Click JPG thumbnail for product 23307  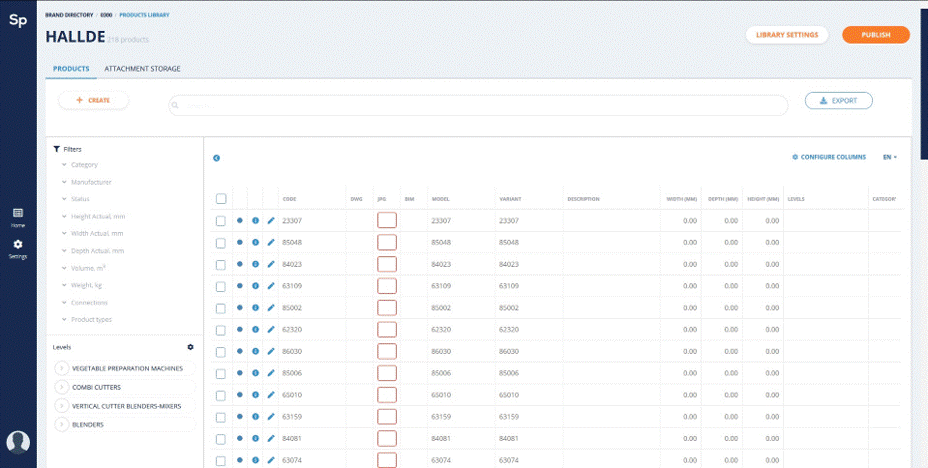click(x=387, y=221)
